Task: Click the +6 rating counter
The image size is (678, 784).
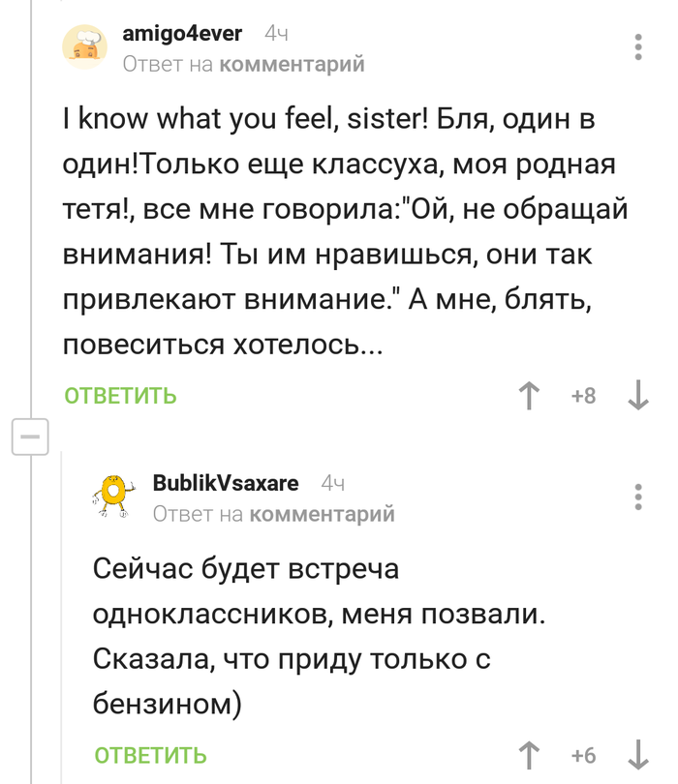Action: (583, 755)
